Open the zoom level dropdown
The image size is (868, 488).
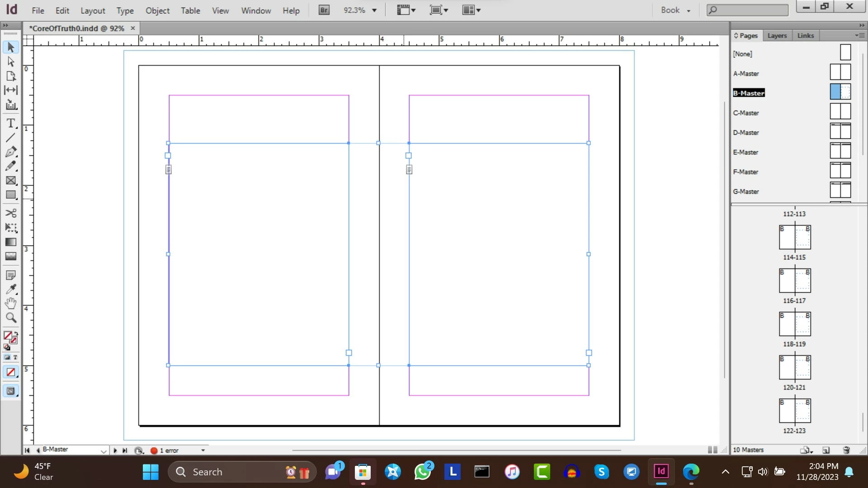(374, 10)
